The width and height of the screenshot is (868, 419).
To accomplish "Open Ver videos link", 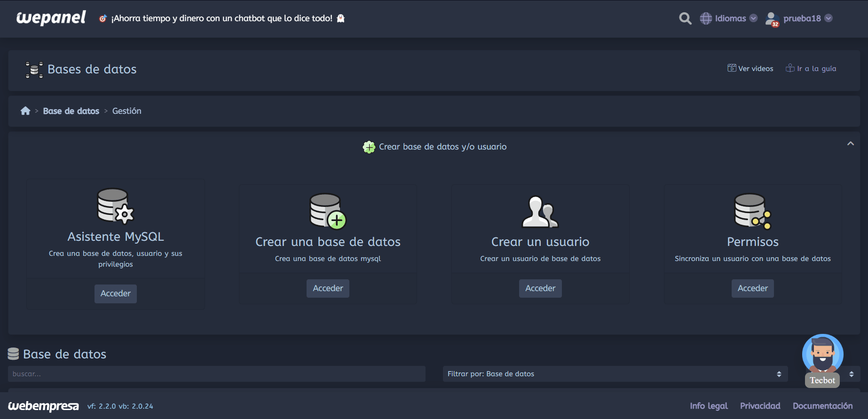I will 750,69.
